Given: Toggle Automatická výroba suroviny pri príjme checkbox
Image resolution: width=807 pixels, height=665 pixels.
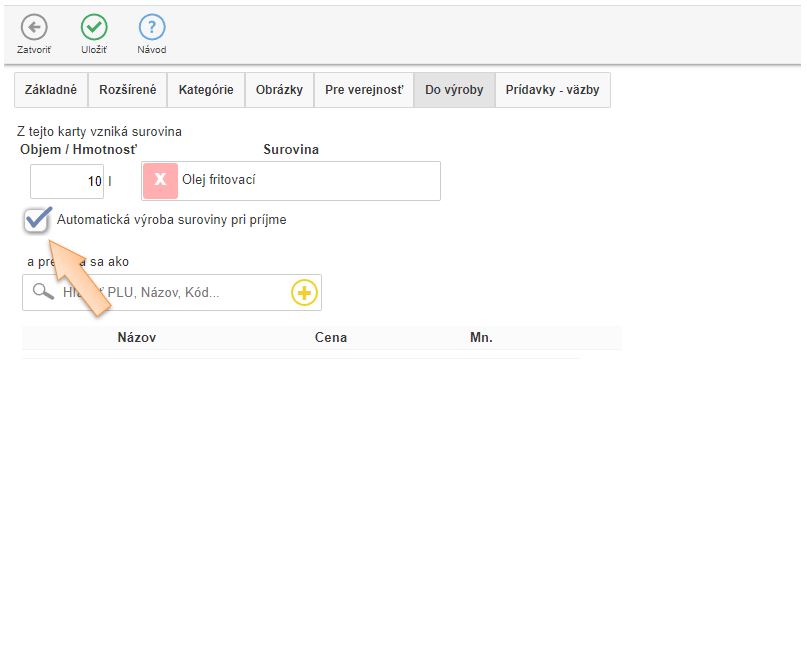Looking at the screenshot, I should point(38,219).
